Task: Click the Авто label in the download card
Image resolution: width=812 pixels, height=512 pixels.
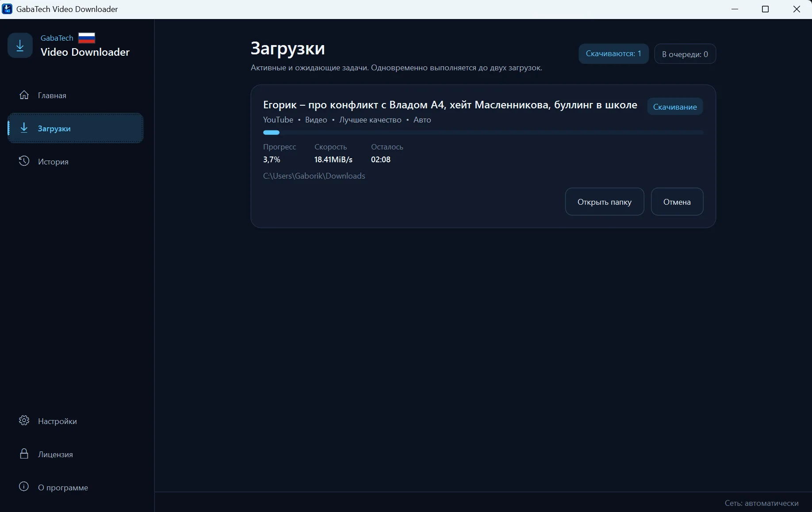Action: click(x=422, y=120)
